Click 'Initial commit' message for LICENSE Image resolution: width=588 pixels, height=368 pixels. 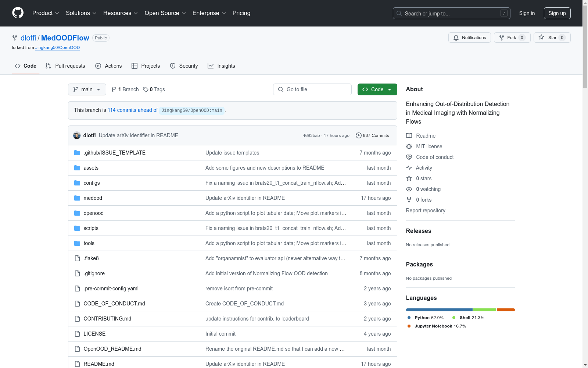(220, 334)
